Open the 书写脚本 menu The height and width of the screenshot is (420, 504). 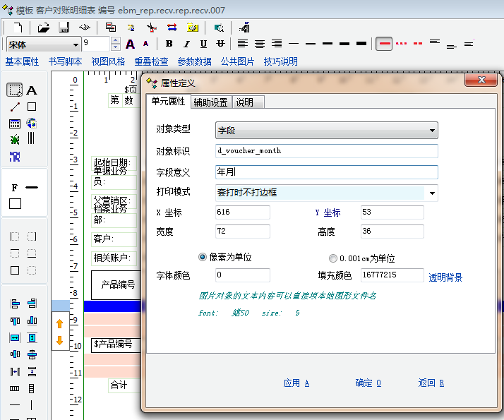click(65, 61)
